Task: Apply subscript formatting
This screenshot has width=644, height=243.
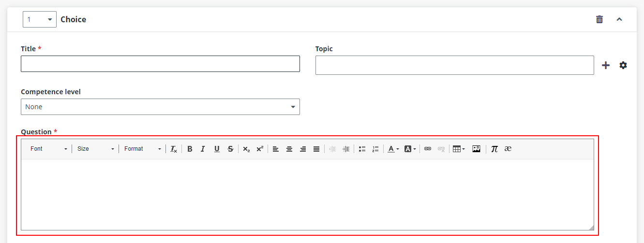Action: pyautogui.click(x=246, y=149)
